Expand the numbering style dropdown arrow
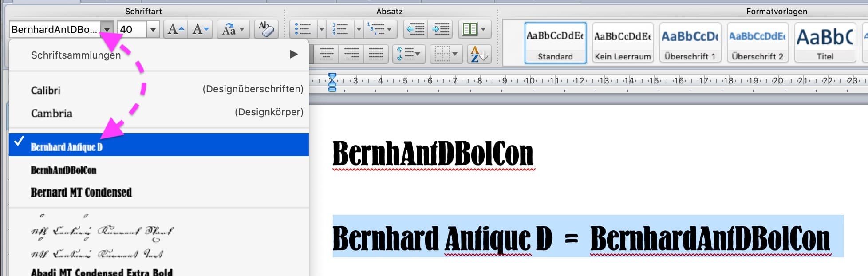Screen dimensions: 868x276 point(359,30)
